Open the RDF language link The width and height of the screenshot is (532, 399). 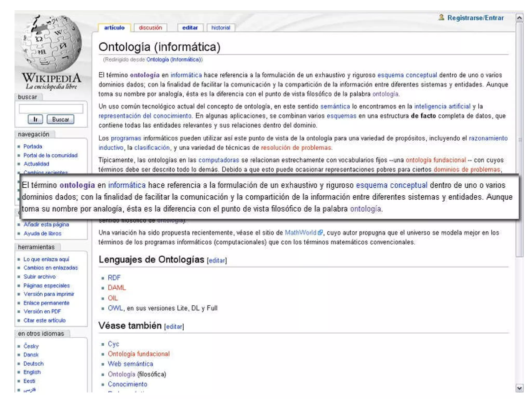[x=114, y=277]
